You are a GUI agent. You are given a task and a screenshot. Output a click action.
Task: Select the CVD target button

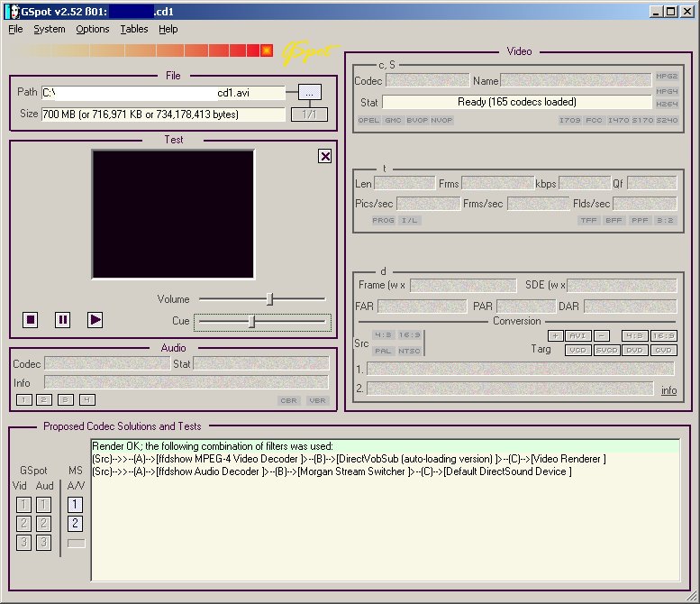(x=664, y=351)
